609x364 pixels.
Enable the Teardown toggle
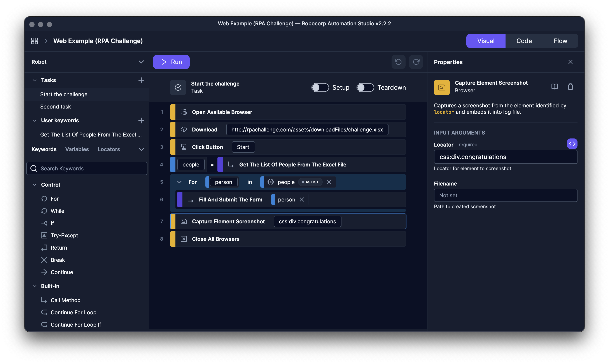point(365,87)
